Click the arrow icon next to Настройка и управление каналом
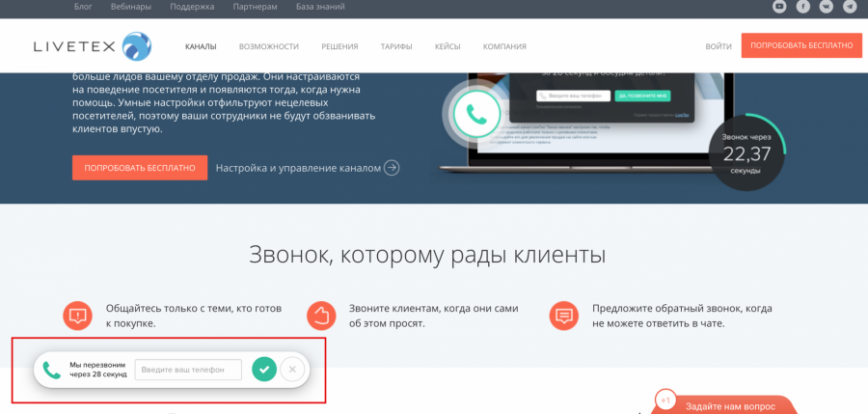Viewport: 868px width, 414px height. pyautogui.click(x=392, y=168)
